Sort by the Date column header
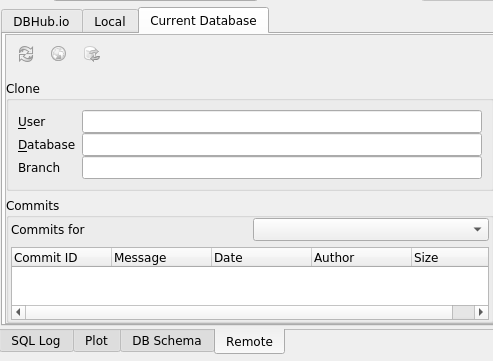Image resolution: width=493 pixels, height=361 pixels. point(261,257)
